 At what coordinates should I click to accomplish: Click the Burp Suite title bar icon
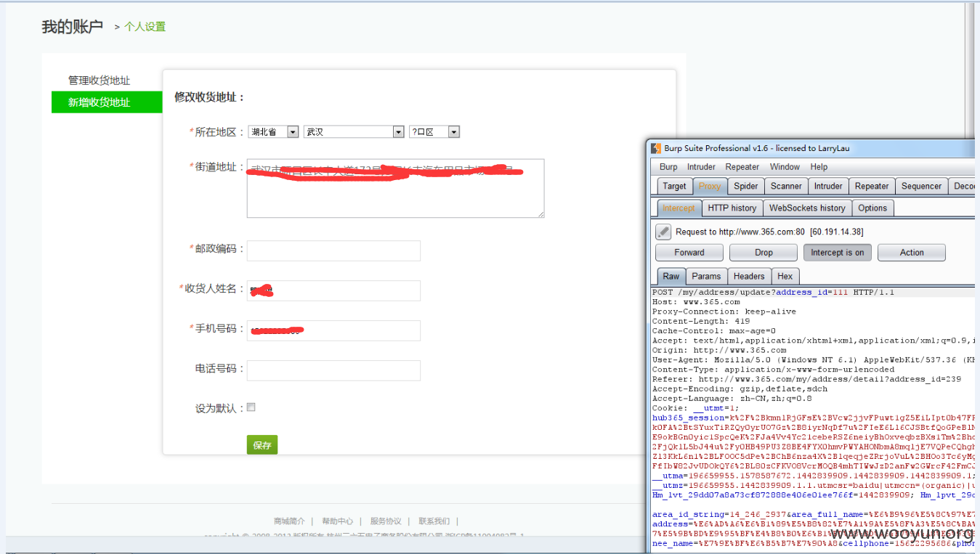coord(656,148)
